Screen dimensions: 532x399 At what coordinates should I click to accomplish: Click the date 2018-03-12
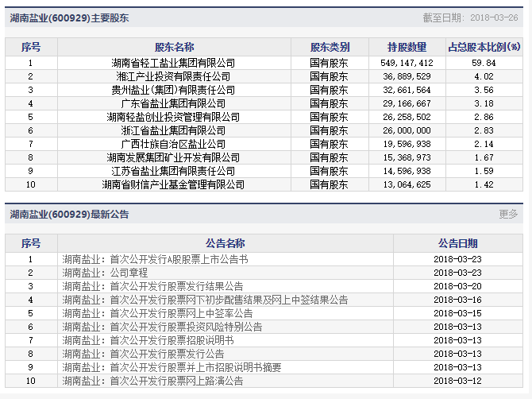coord(457,381)
